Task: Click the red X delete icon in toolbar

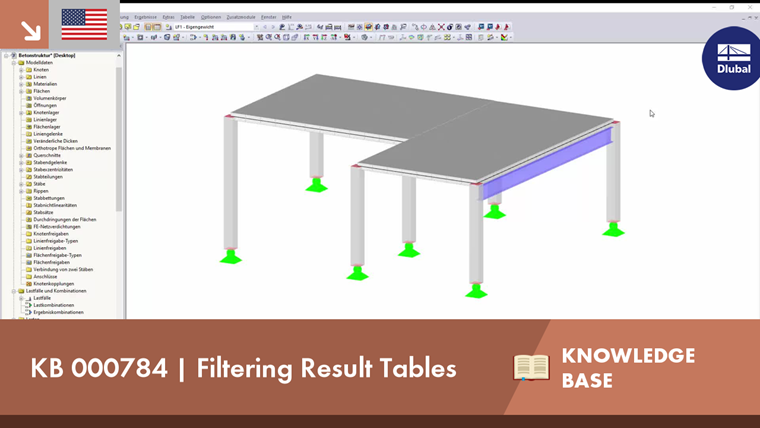Action: click(441, 27)
